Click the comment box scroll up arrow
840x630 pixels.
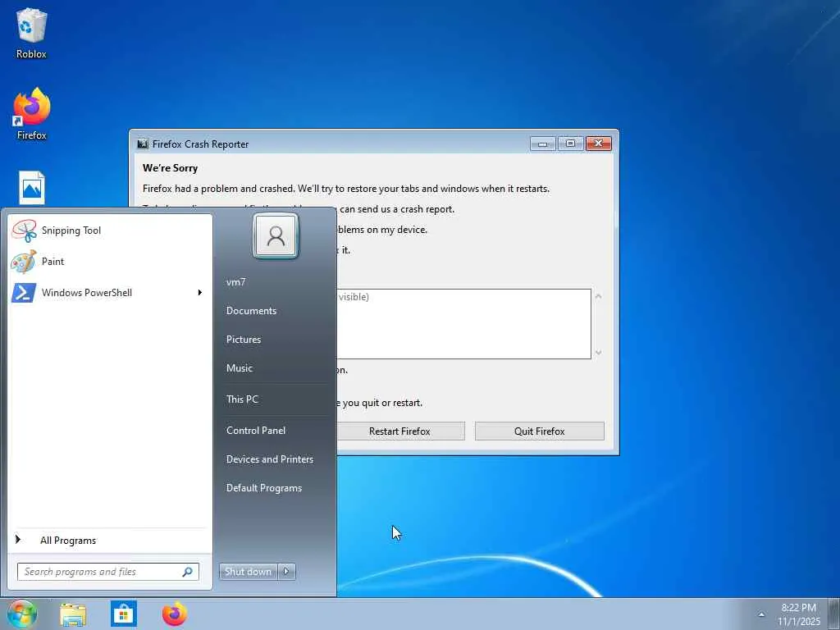tap(598, 296)
